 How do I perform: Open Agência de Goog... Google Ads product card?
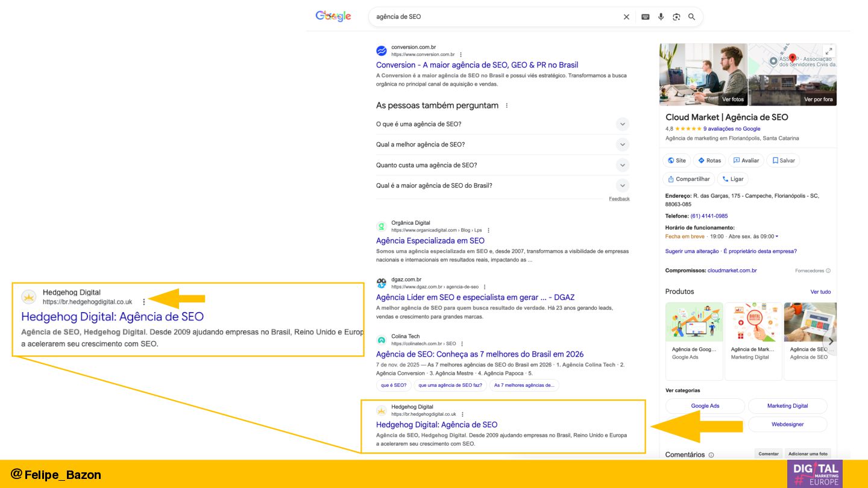[x=694, y=341]
